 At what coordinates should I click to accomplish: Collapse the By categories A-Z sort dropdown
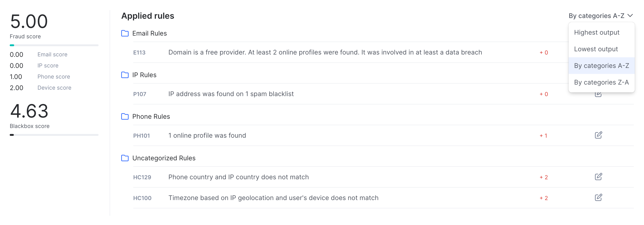[x=601, y=16]
